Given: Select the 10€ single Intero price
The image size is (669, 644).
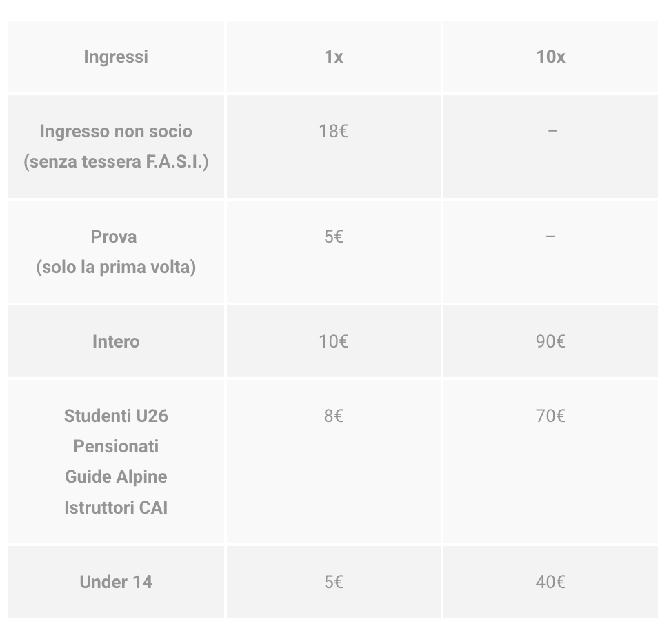Looking at the screenshot, I should pos(334,341).
